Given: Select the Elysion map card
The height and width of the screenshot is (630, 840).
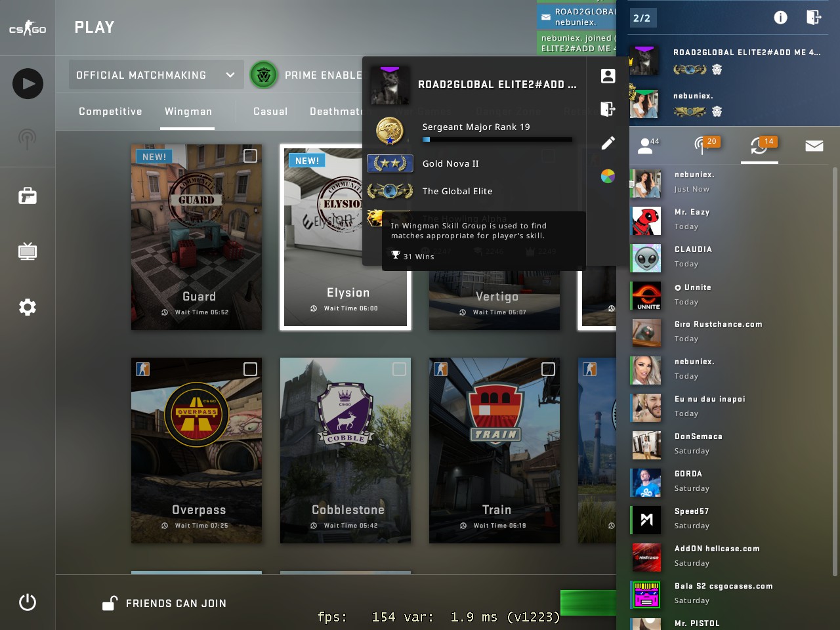Looking at the screenshot, I should coord(346,237).
